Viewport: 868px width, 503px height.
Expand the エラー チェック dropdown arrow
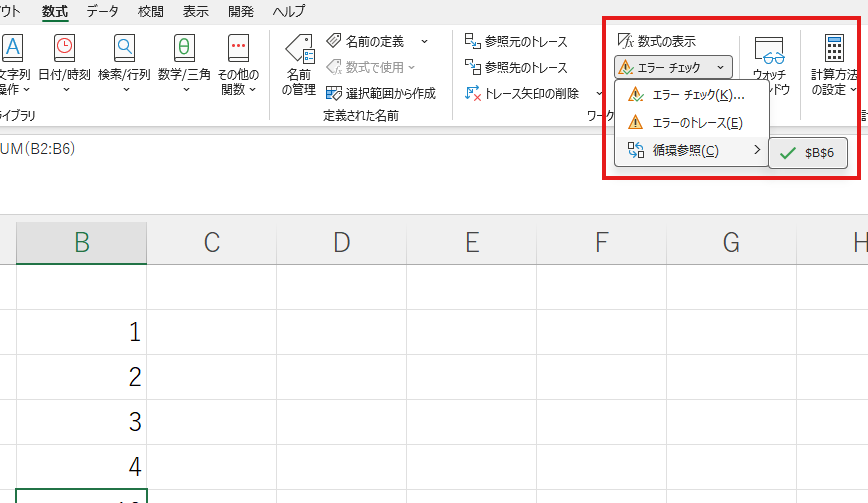pyautogui.click(x=720, y=68)
